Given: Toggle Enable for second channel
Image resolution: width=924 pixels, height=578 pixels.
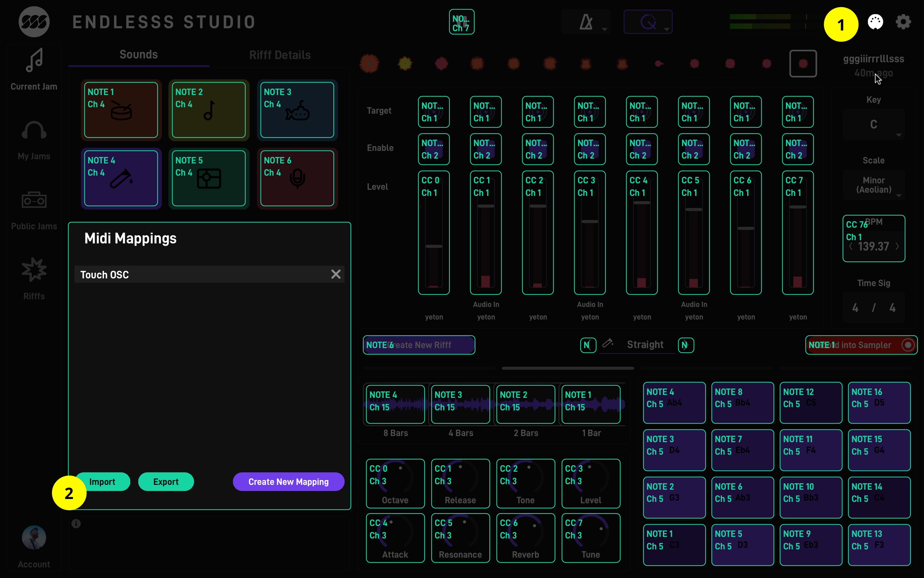Looking at the screenshot, I should [486, 149].
